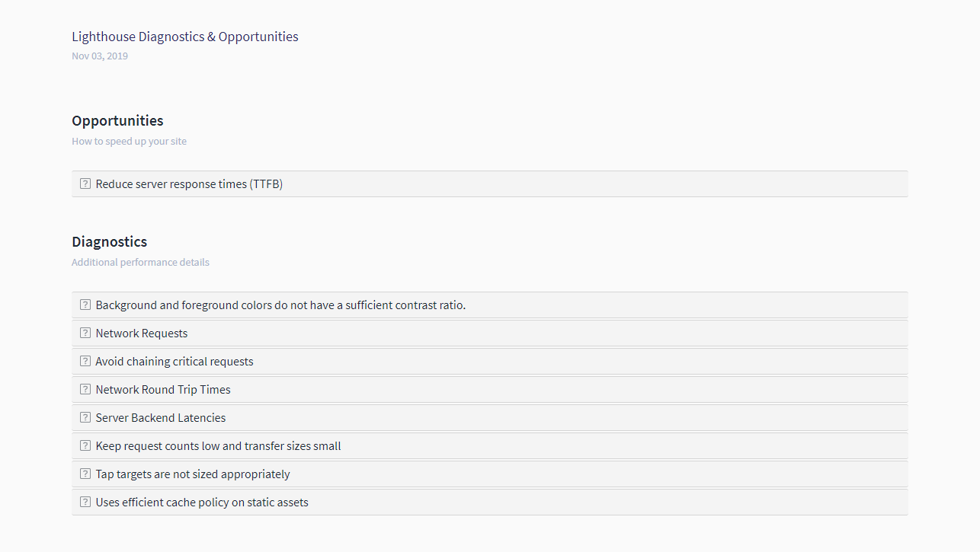Click help icon beside efficient cache policy row

[85, 502]
